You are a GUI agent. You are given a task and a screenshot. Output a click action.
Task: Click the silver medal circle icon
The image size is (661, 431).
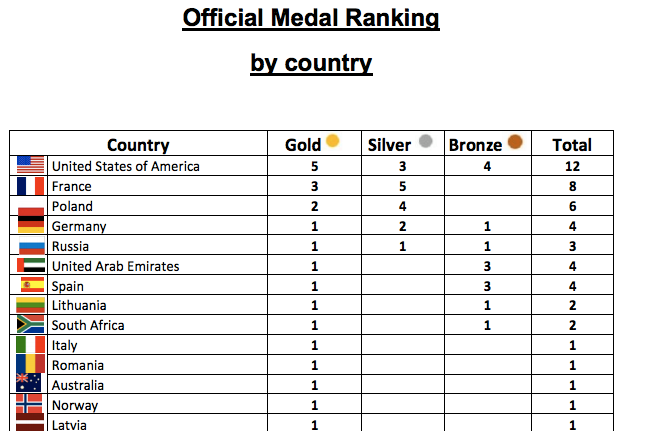[425, 142]
